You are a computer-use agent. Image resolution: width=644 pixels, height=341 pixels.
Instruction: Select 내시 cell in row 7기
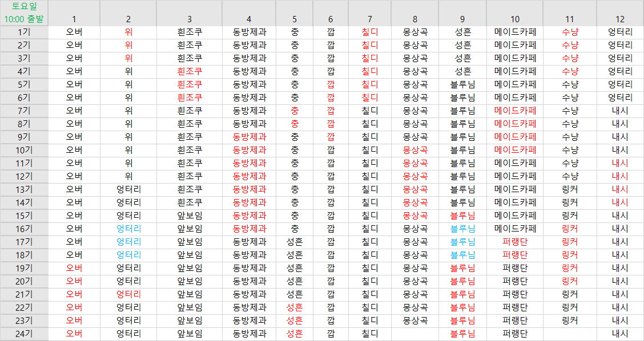click(619, 111)
